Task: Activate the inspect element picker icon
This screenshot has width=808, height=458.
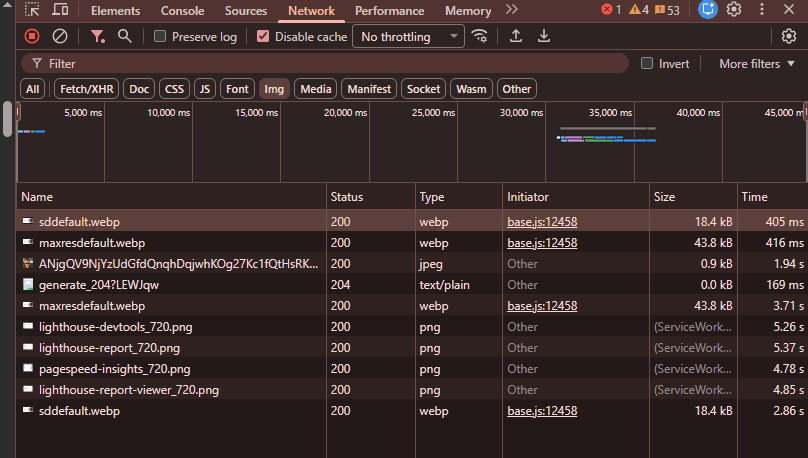Action: [32, 10]
